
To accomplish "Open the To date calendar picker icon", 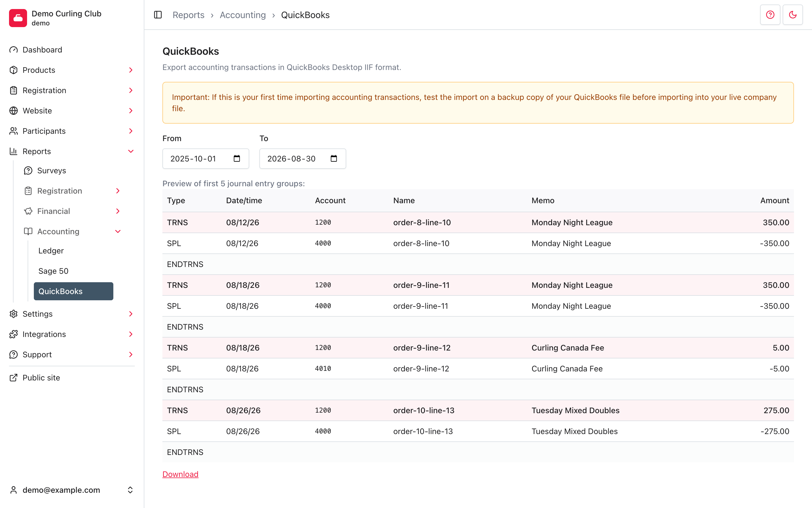I will coord(334,159).
